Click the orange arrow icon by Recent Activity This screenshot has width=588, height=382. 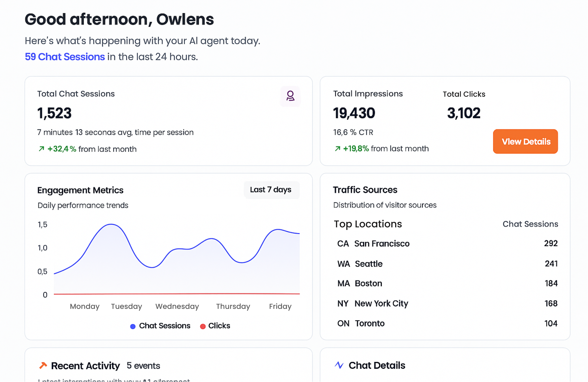coord(43,365)
